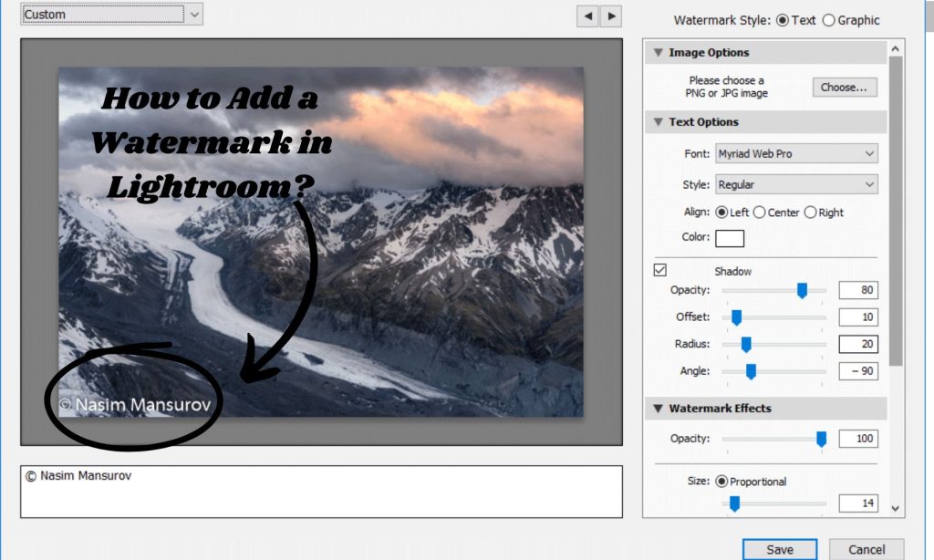Image resolution: width=934 pixels, height=560 pixels.
Task: Edit the Shadow Radius value 20
Action: (x=858, y=344)
